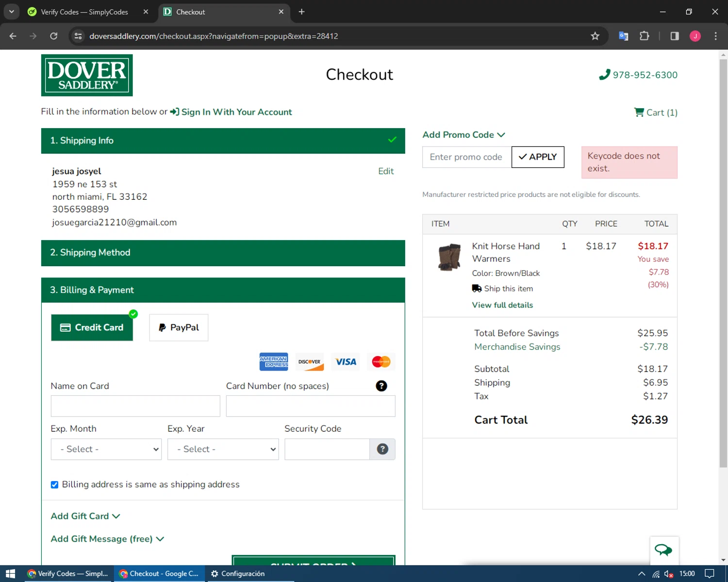Click the Enter promo code field
This screenshot has width=728, height=582.
tap(467, 157)
